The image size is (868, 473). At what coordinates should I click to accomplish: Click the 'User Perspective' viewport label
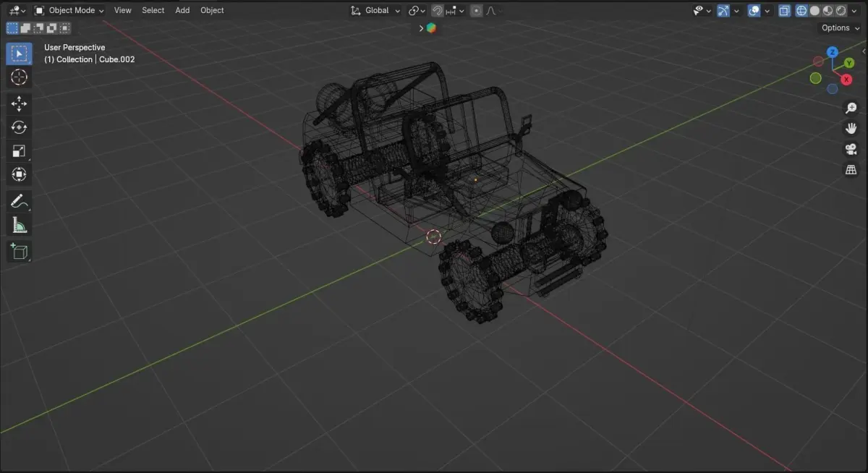point(75,48)
